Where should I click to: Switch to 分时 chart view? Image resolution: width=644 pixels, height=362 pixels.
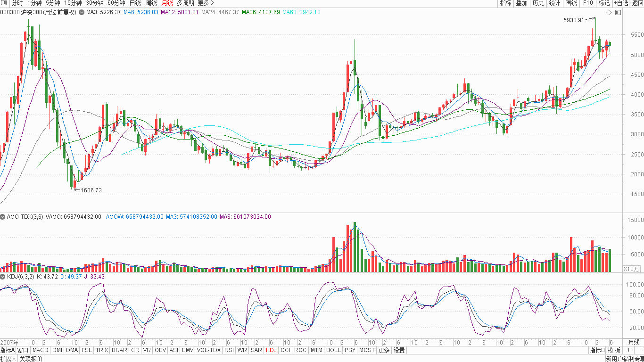tap(17, 3)
